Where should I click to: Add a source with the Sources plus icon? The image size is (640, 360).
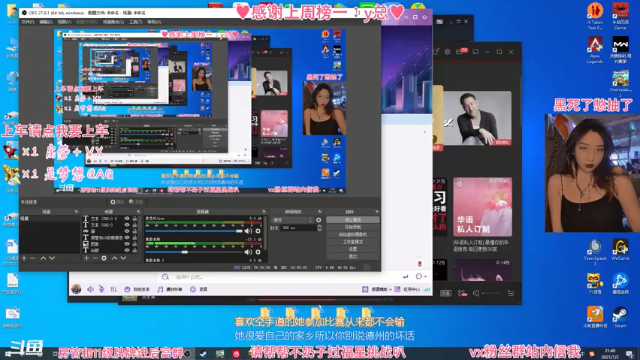87,258
